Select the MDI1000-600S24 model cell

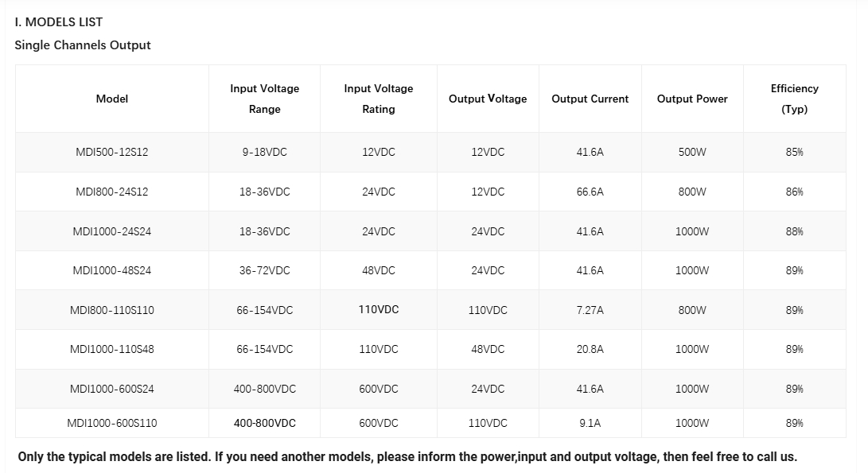pyautogui.click(x=112, y=389)
